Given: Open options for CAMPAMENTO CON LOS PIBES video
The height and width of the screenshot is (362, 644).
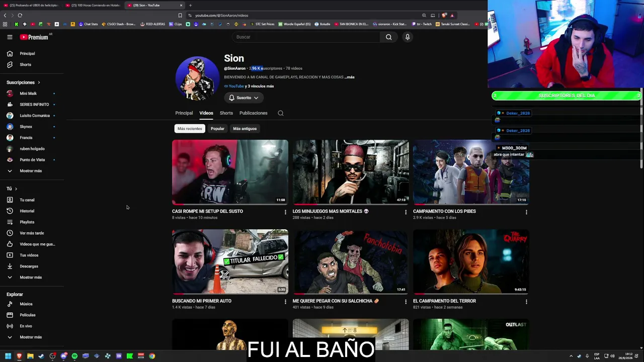Looking at the screenshot, I should (x=526, y=212).
